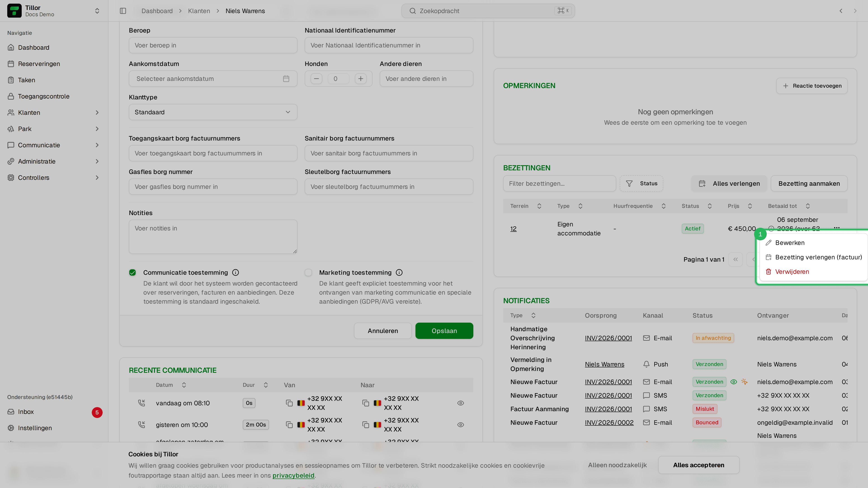The height and width of the screenshot is (488, 868).
Task: Click Alles accepteren cookie button
Action: [x=698, y=465]
